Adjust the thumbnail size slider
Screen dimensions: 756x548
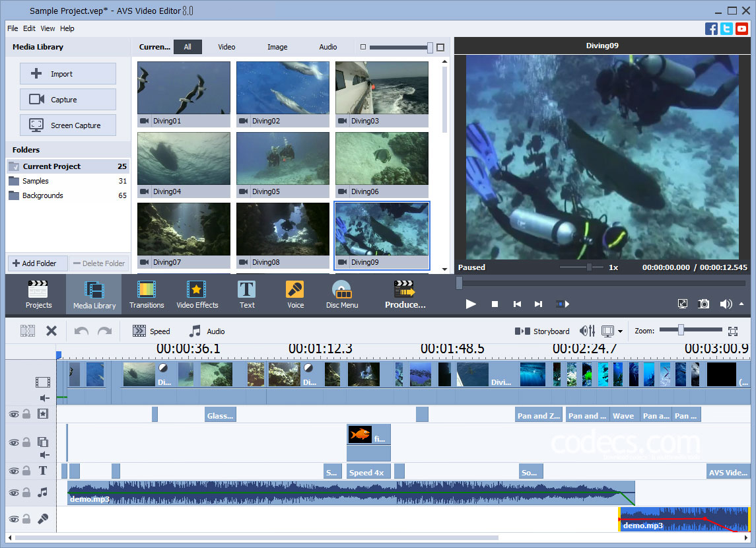[429, 48]
